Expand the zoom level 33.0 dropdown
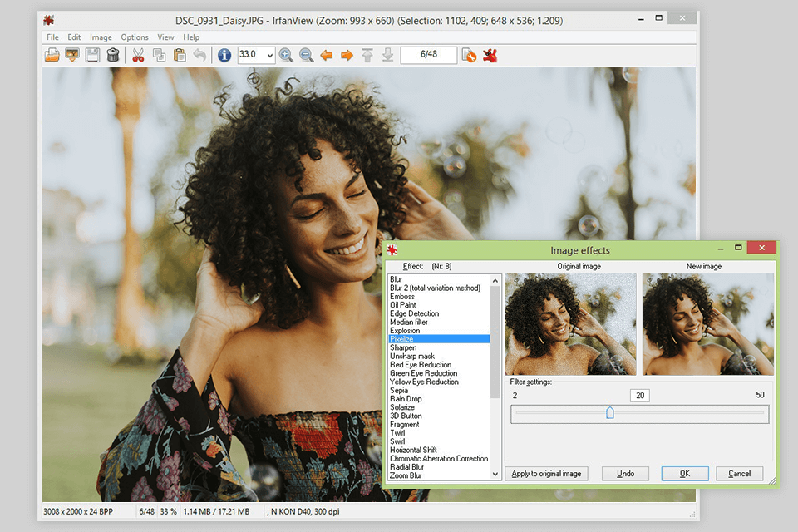Image resolution: width=798 pixels, height=532 pixels. [x=268, y=56]
